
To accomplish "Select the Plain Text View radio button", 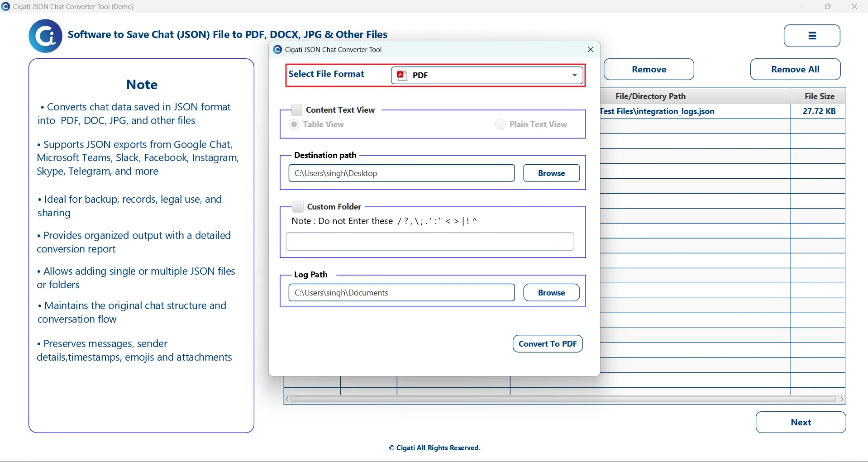I will [500, 124].
